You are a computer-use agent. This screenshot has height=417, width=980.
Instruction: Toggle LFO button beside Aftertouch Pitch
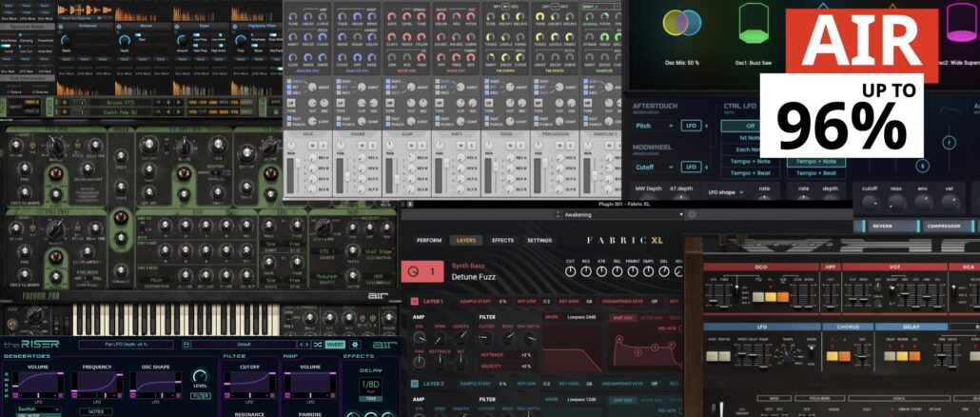tap(690, 126)
